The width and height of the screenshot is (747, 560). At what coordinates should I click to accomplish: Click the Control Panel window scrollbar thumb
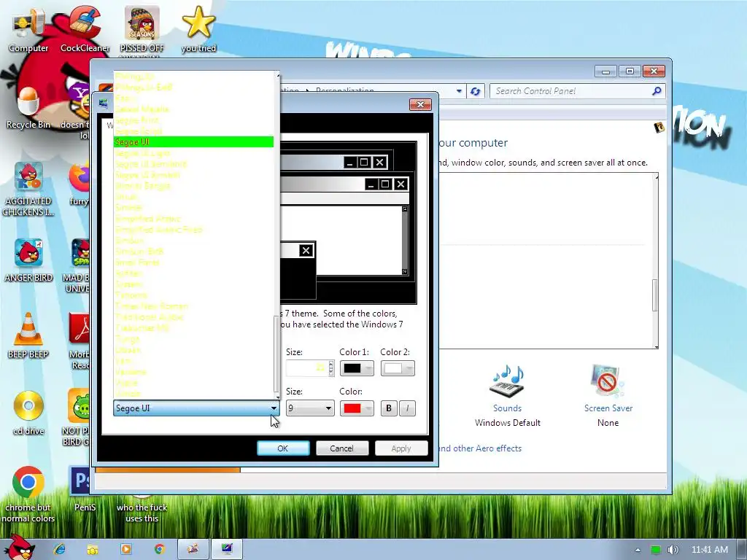click(x=655, y=295)
